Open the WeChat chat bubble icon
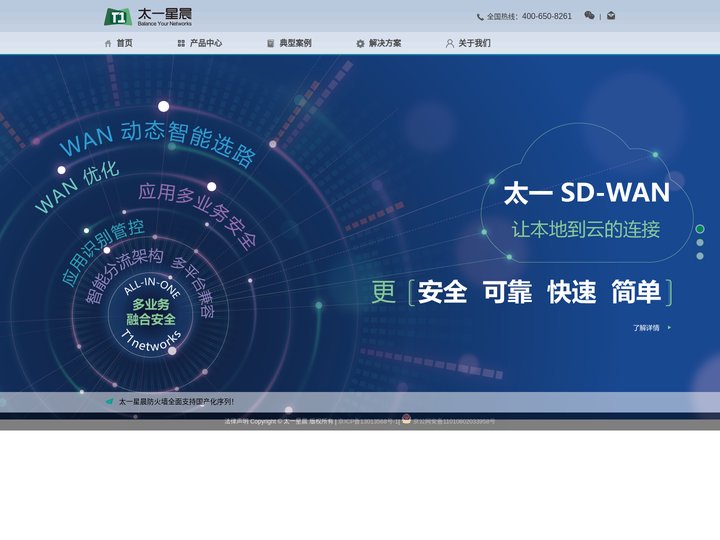 [x=589, y=16]
